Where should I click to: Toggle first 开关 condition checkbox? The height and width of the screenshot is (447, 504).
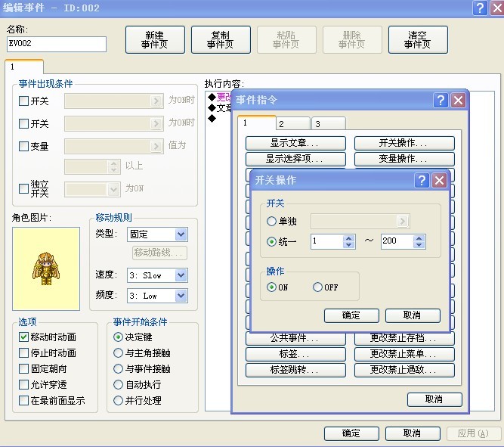coord(23,101)
